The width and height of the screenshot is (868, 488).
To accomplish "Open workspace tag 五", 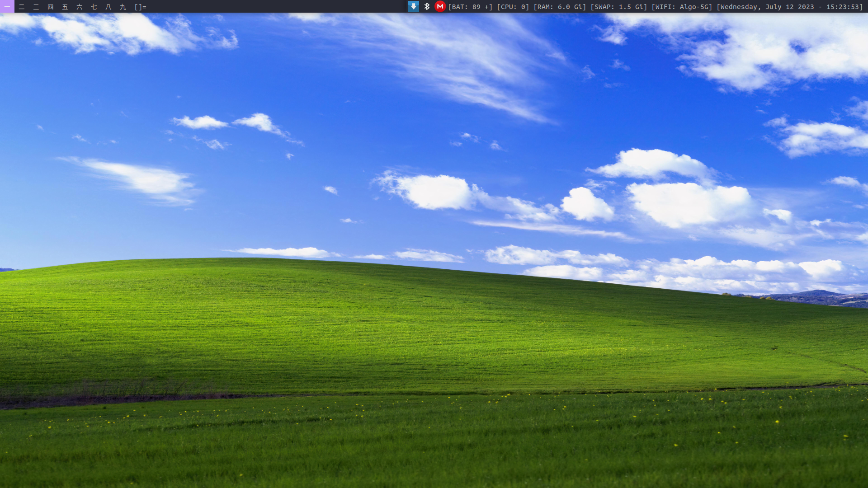I will 65,6.
